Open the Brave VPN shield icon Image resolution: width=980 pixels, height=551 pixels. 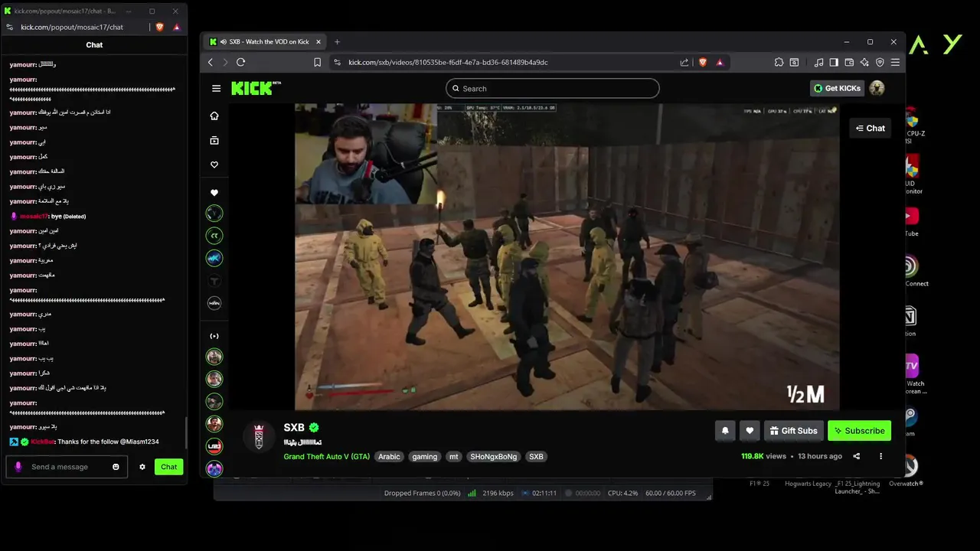tap(880, 62)
